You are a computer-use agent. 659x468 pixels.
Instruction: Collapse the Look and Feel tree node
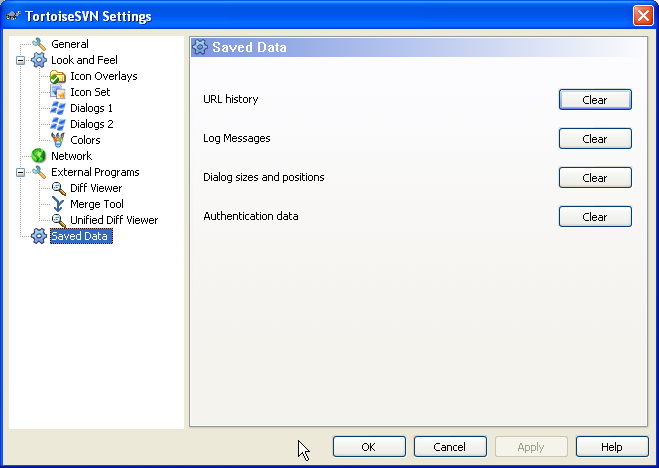21,60
